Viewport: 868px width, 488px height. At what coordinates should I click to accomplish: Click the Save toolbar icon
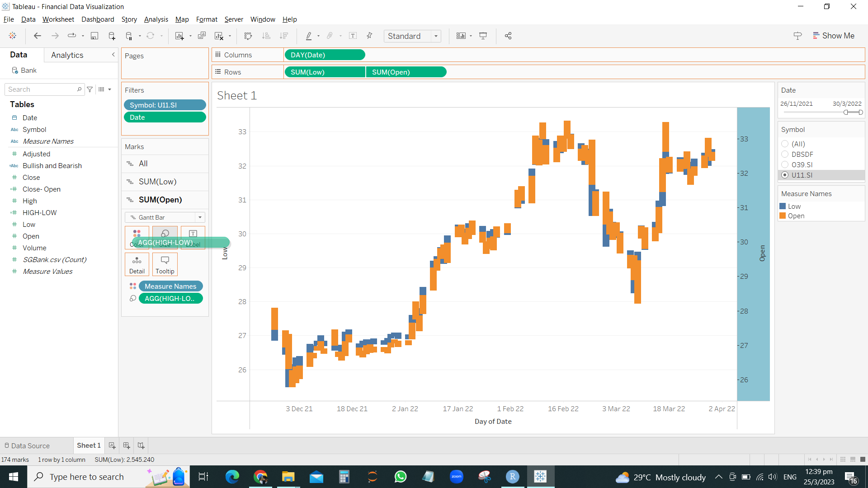94,36
